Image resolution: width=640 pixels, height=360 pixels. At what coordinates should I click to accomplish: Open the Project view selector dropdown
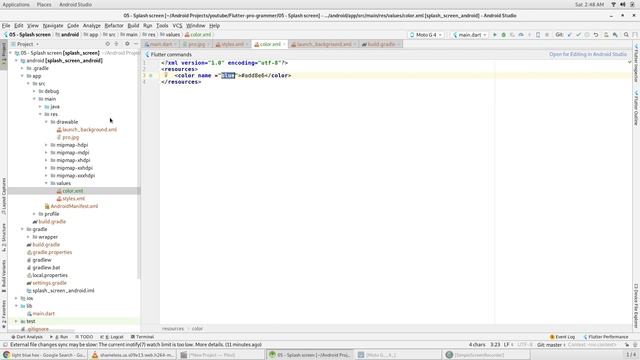tap(25, 44)
